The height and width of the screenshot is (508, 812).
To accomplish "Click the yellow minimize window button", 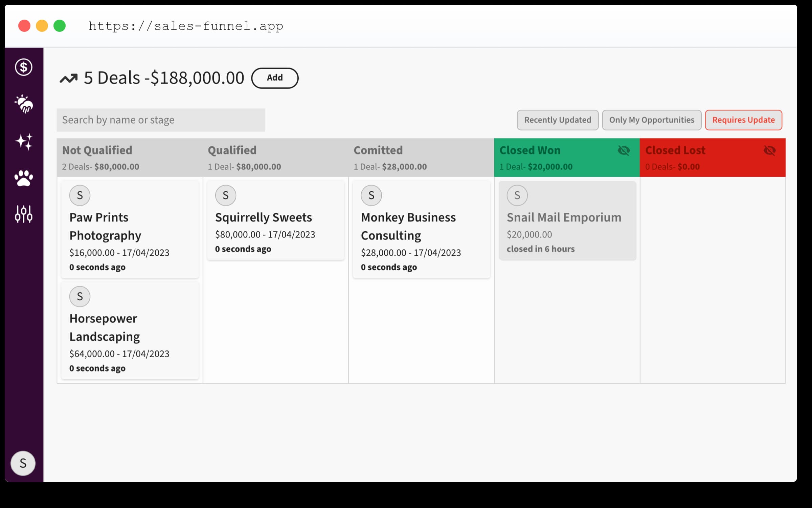I will [42, 26].
